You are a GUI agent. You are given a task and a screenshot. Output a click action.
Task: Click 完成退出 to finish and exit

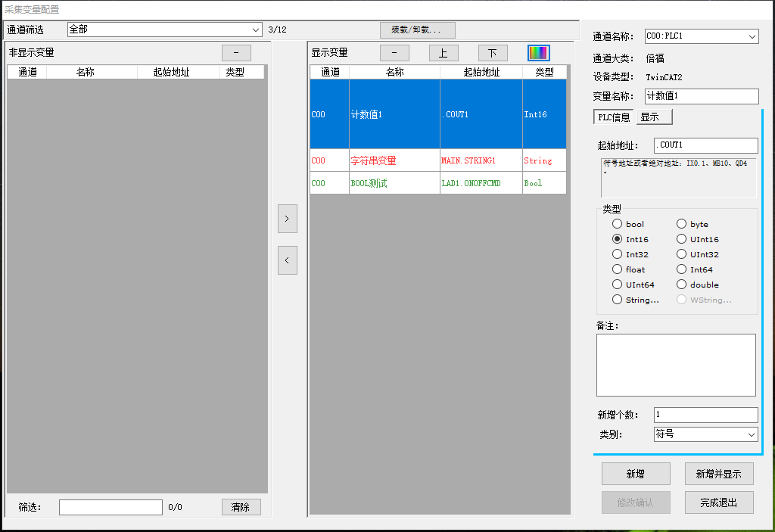pyautogui.click(x=718, y=502)
